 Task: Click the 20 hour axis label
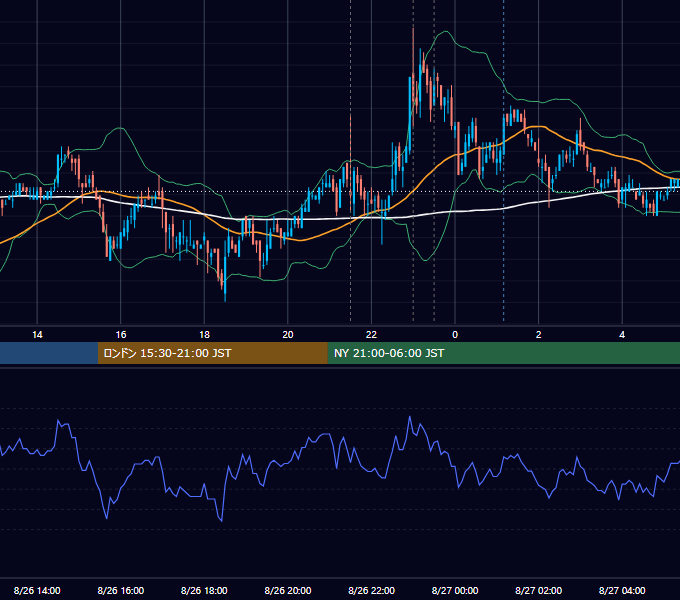pyautogui.click(x=288, y=335)
